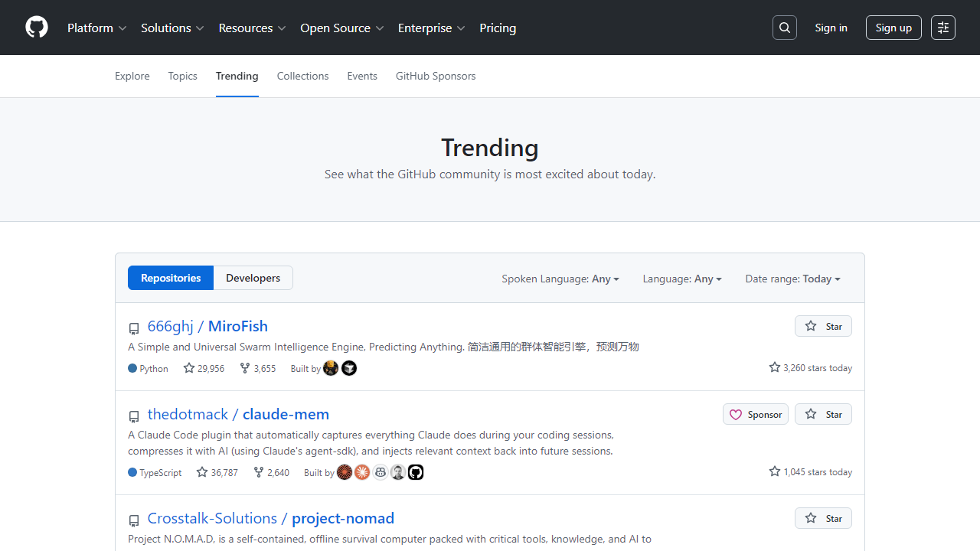Image resolution: width=980 pixels, height=551 pixels.
Task: Click fourth contributor avatar of claude-mem
Action: coord(398,472)
